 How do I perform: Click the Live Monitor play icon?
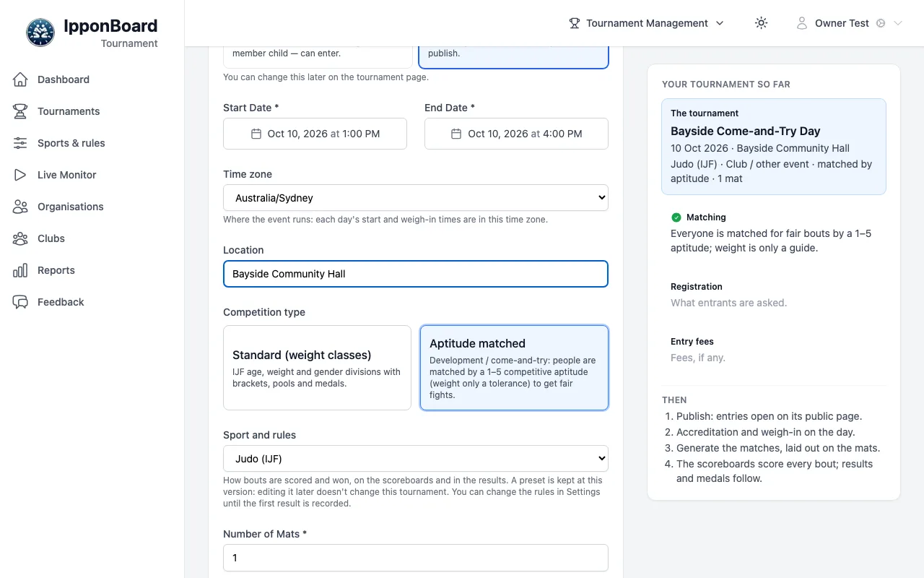pyautogui.click(x=20, y=175)
